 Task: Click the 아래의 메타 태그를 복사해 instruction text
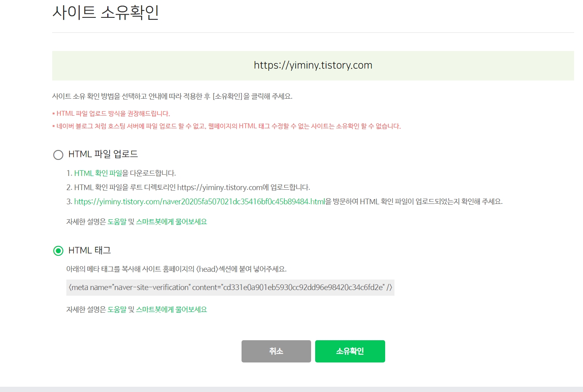coord(176,269)
